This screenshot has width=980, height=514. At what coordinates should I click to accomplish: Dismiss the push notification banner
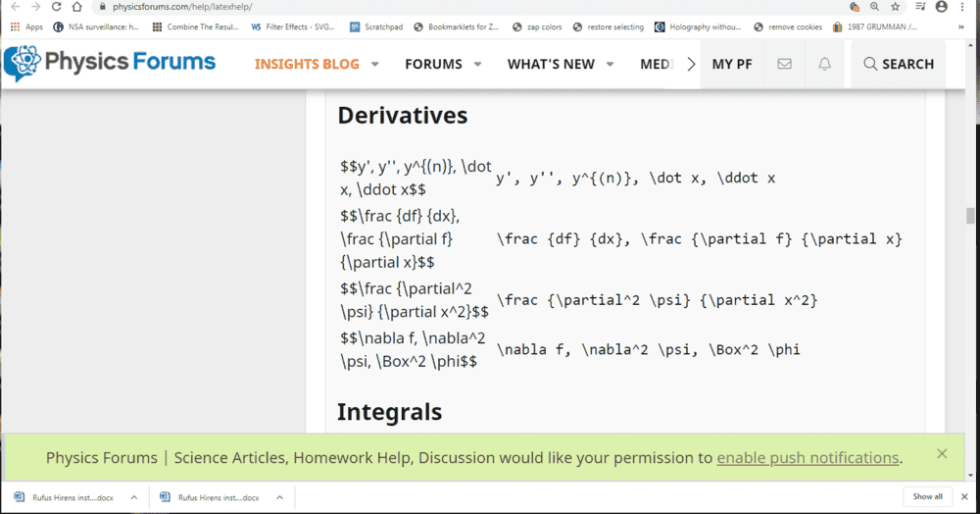[942, 453]
